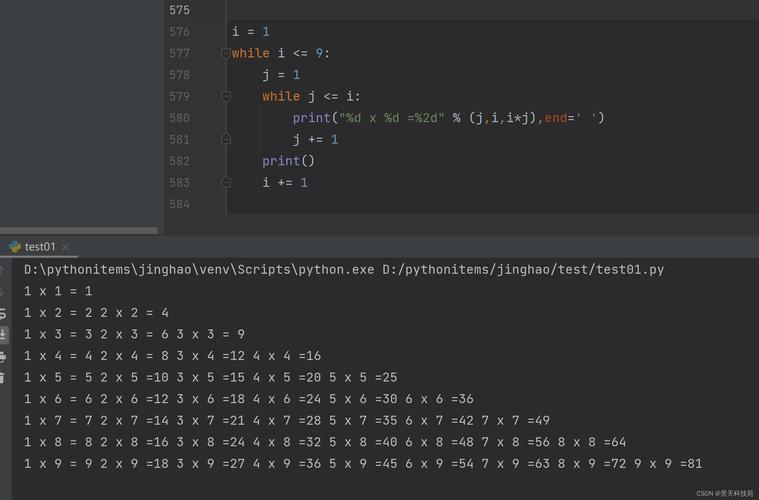
Task: Click the horizontal scrollbar under project panel
Action: 78,230
